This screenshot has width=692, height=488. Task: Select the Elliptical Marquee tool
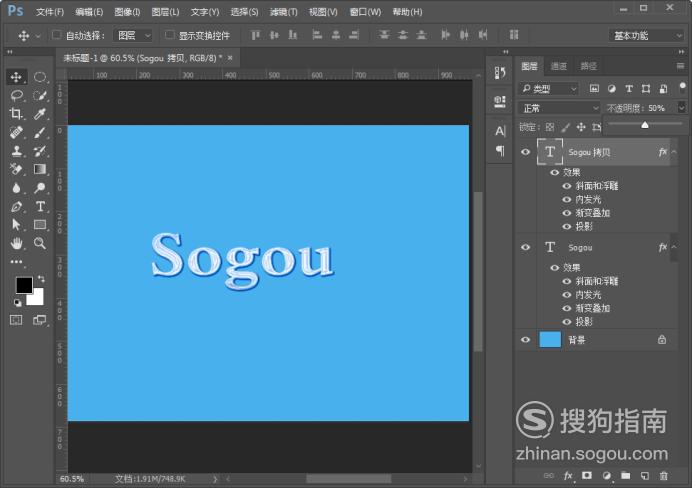tap(40, 77)
